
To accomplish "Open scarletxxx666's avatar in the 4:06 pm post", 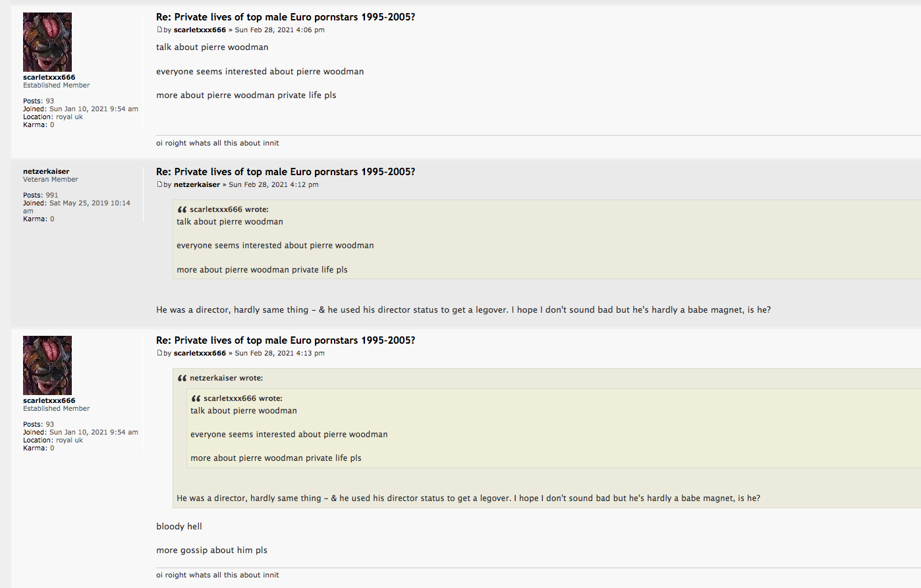I will [47, 42].
